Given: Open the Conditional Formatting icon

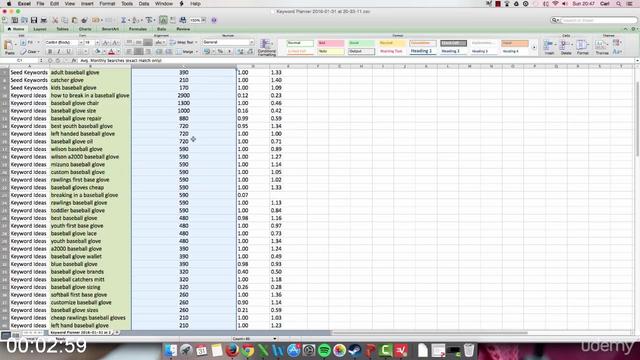Looking at the screenshot, I should tap(267, 47).
